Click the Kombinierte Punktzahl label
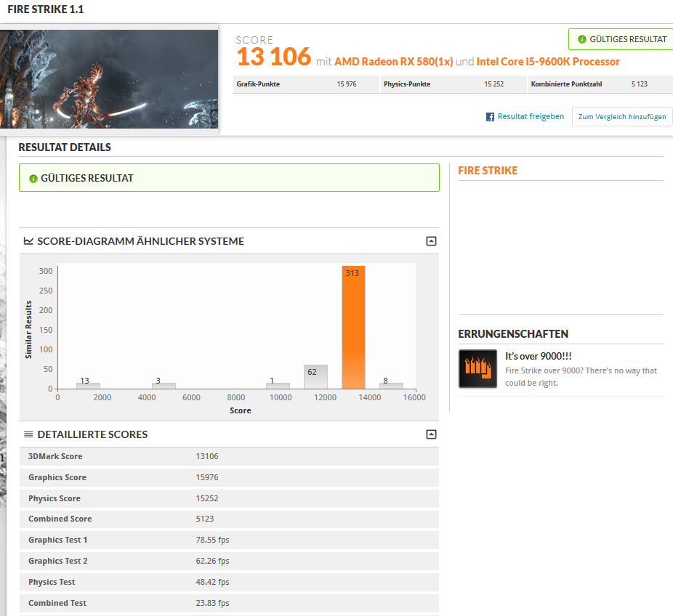This screenshot has height=616, width=673. 566,84
